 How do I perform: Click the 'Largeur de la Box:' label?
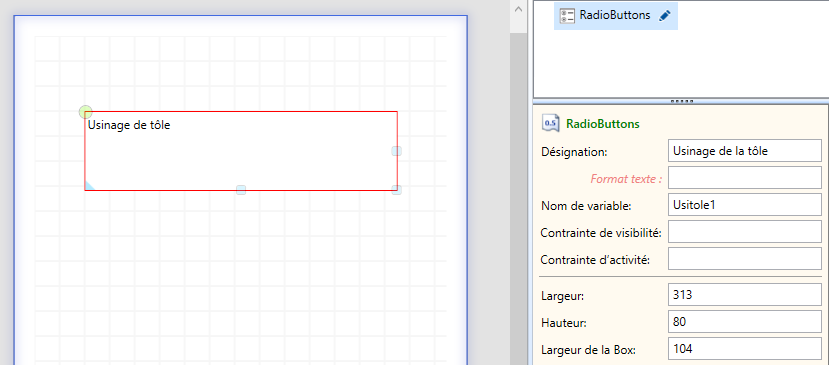point(587,349)
